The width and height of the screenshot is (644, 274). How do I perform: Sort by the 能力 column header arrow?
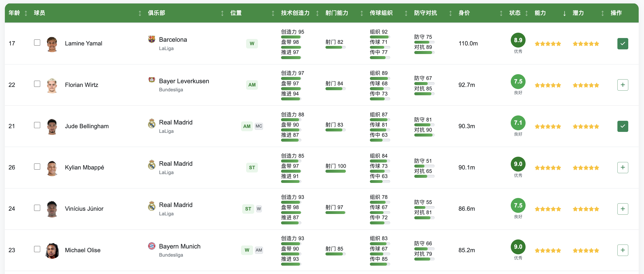click(x=564, y=13)
